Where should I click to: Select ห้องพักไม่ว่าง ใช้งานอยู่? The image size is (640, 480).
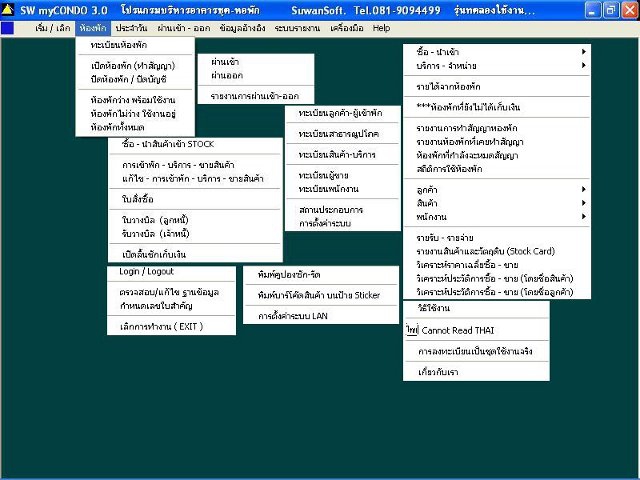point(135,114)
